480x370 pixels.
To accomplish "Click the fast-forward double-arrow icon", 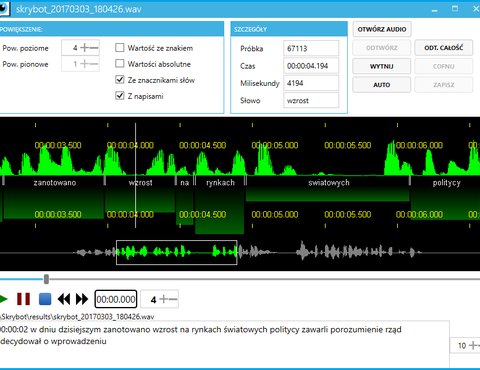I will [82, 299].
